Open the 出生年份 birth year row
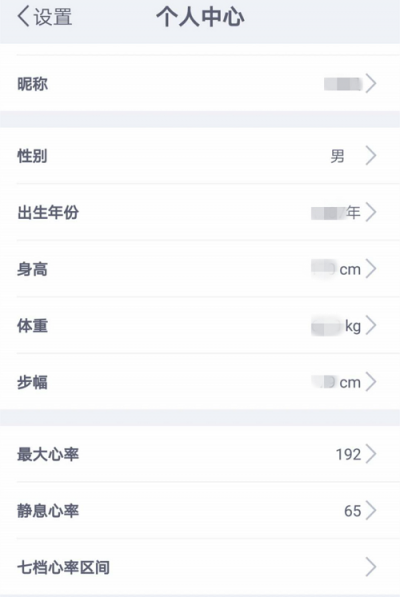The height and width of the screenshot is (597, 400). click(200, 212)
